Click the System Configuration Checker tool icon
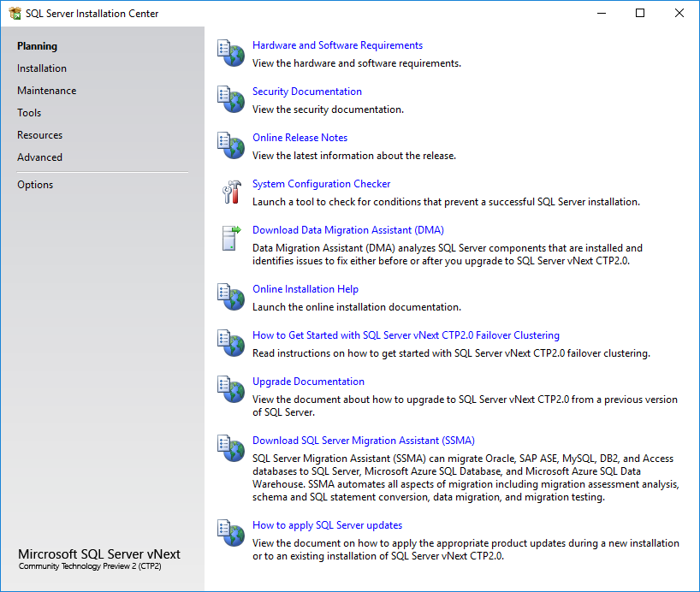Screen dimensions: 700x592 click(x=230, y=191)
